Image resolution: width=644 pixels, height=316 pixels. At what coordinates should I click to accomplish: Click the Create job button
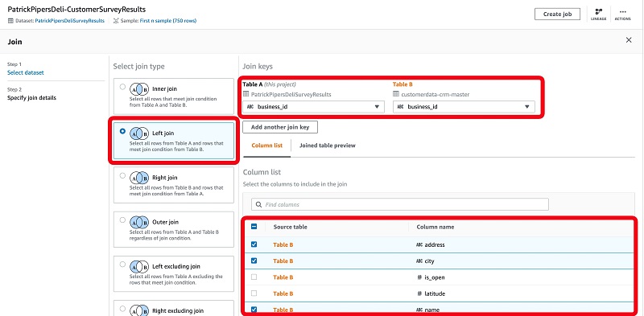[x=557, y=14]
